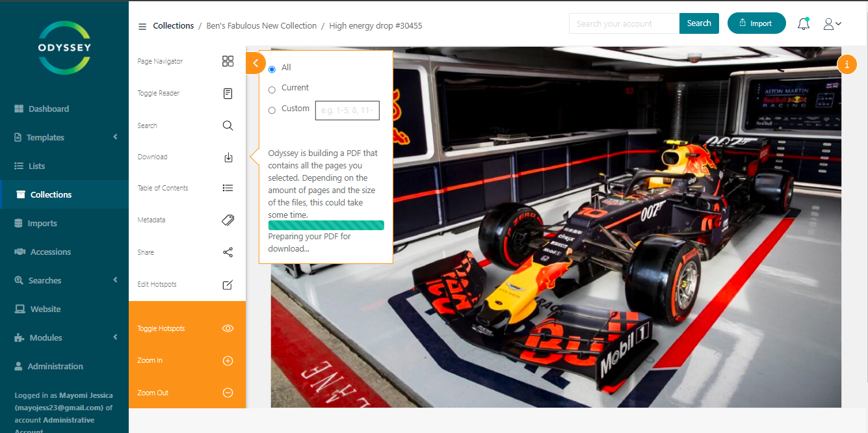Click the custom page range input
The width and height of the screenshot is (868, 433).
pos(347,111)
